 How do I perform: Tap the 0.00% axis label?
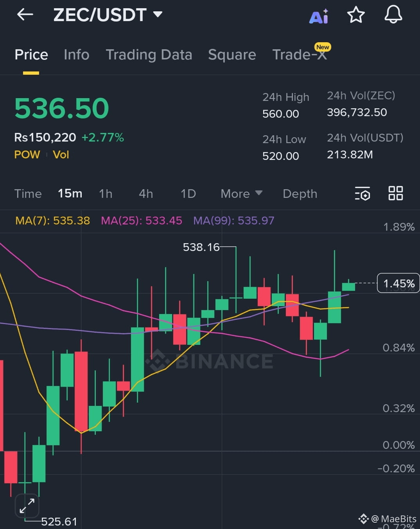[398, 445]
